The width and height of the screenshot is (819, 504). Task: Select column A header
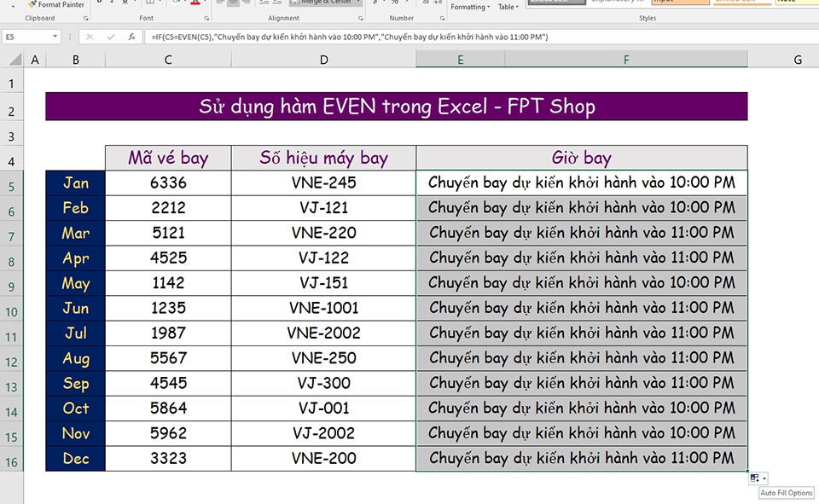(x=35, y=60)
